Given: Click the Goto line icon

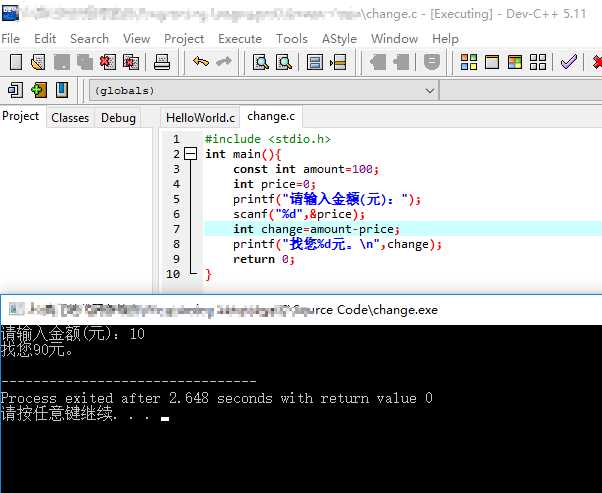Looking at the screenshot, I should pyautogui.click(x=338, y=62).
